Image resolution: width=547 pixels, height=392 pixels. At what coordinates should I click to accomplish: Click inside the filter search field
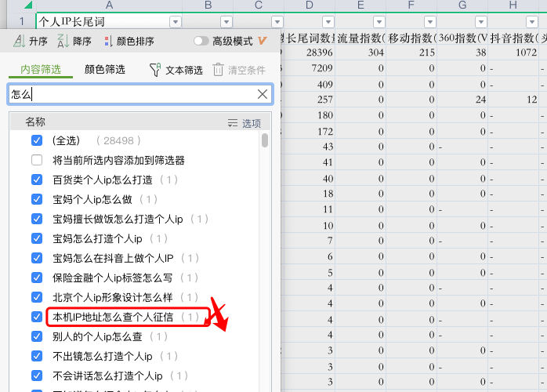point(133,94)
